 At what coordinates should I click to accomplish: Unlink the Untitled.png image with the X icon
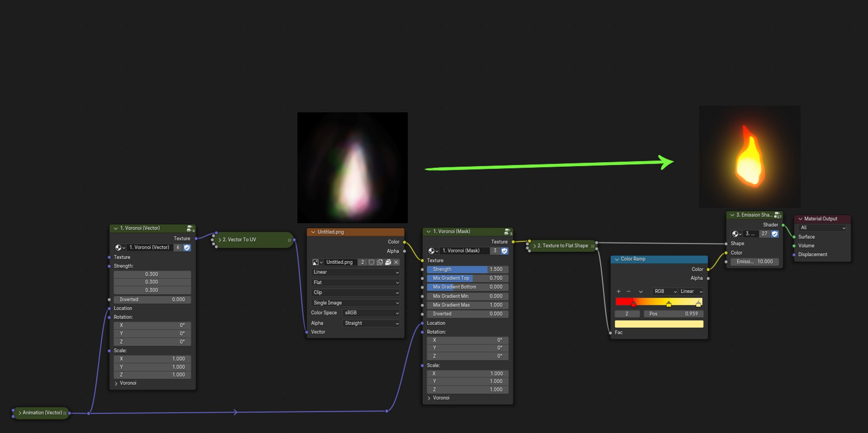click(x=396, y=262)
